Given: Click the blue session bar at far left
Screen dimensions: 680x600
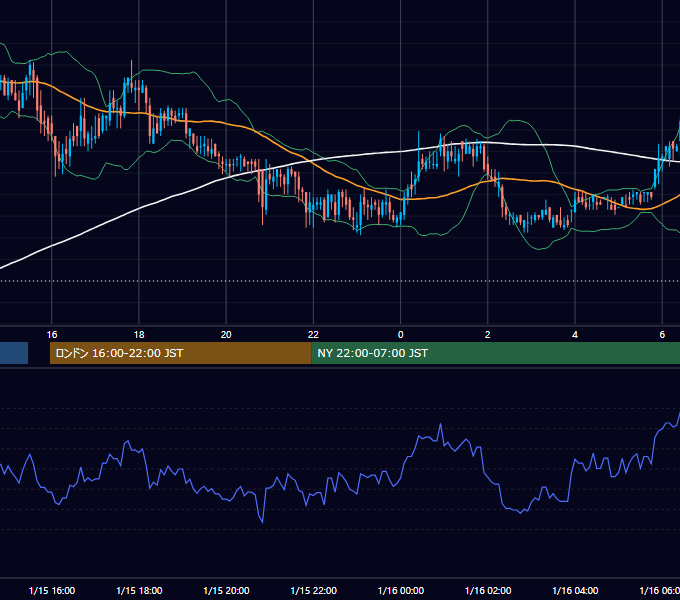Looking at the screenshot, I should 14,353.
